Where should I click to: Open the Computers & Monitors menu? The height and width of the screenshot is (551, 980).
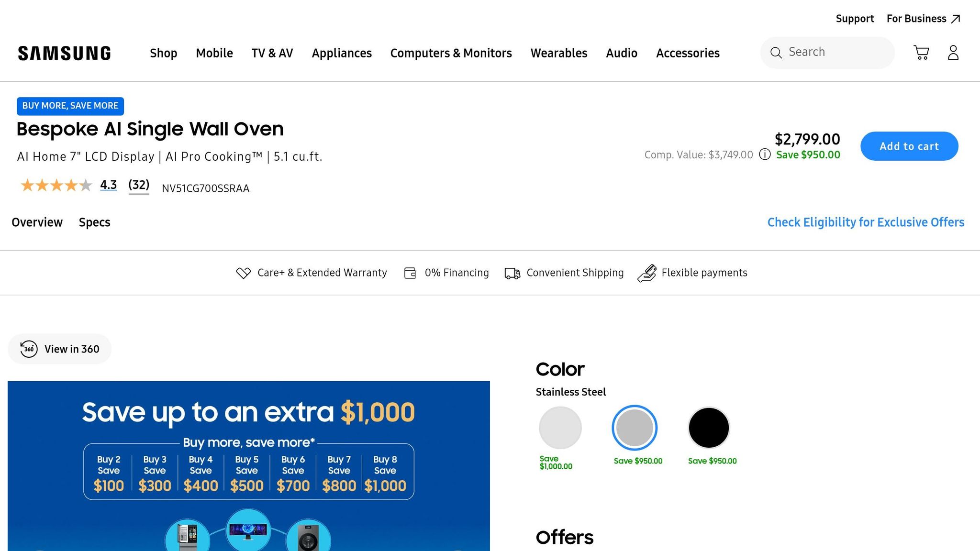451,53
